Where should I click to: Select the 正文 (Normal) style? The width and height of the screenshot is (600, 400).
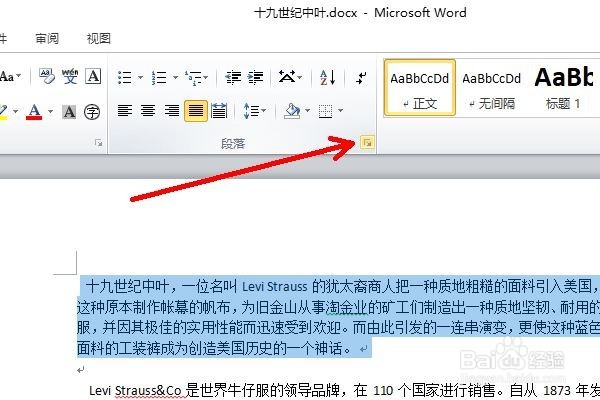coord(420,87)
